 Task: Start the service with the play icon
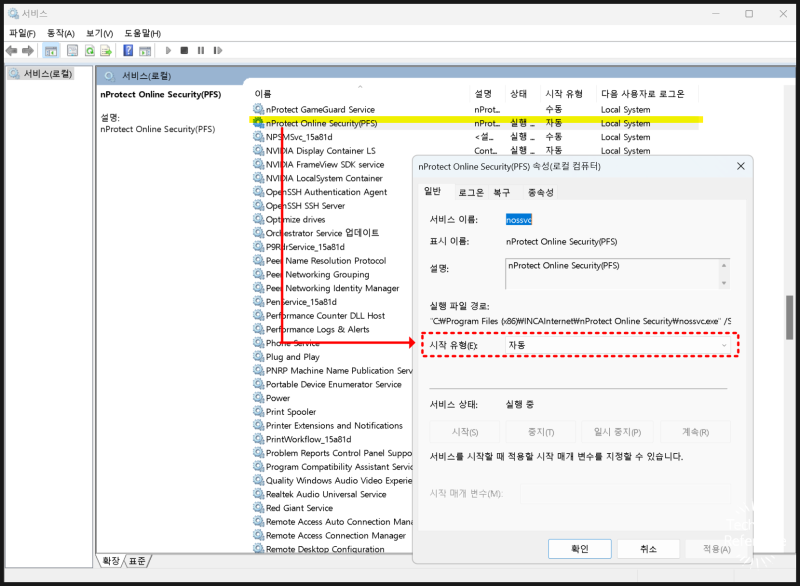[x=169, y=50]
